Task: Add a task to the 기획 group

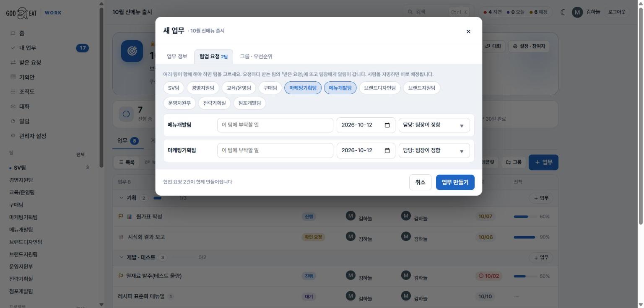Action: 541,198
